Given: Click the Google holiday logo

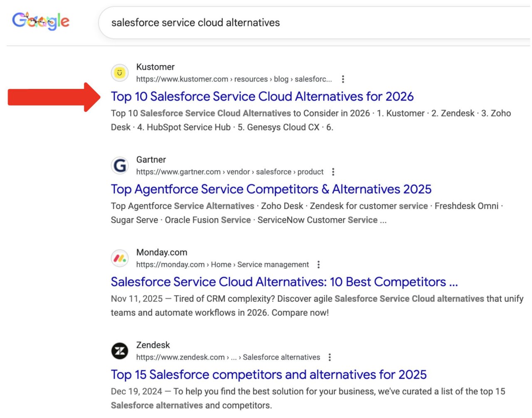Looking at the screenshot, I should pyautogui.click(x=41, y=21).
